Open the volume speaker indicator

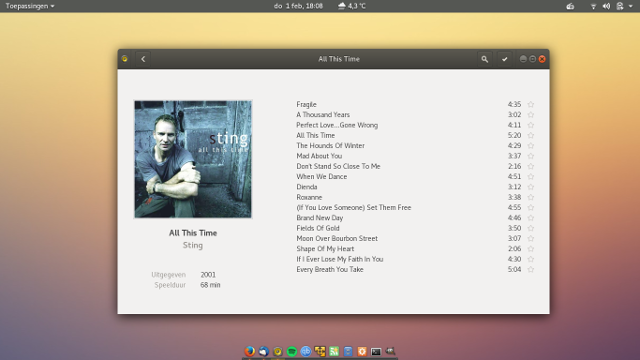click(607, 6)
